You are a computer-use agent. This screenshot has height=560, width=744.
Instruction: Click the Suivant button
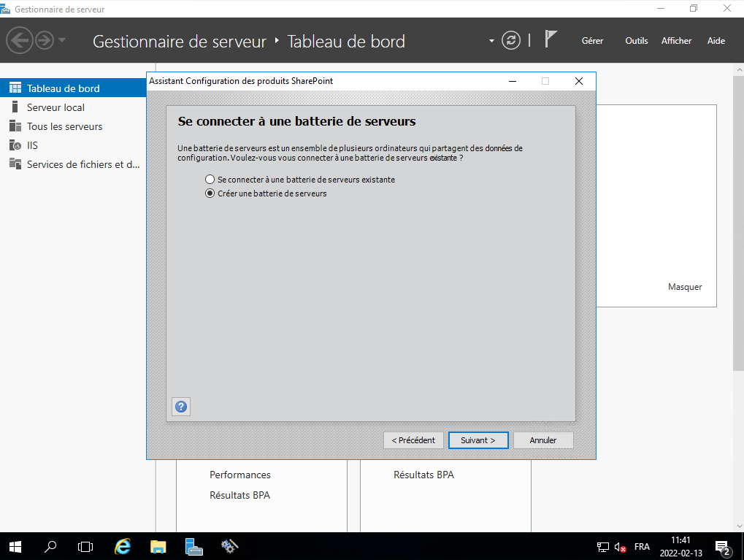(478, 440)
